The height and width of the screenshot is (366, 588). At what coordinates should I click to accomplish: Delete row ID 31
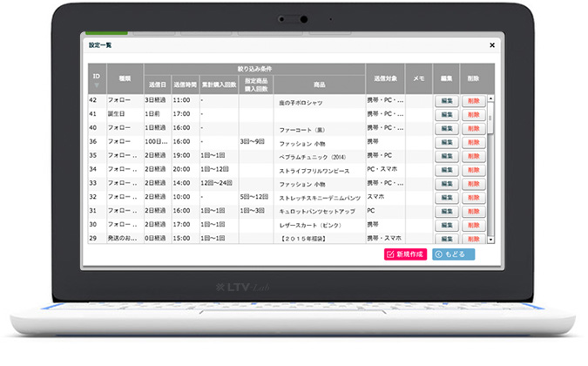click(474, 212)
